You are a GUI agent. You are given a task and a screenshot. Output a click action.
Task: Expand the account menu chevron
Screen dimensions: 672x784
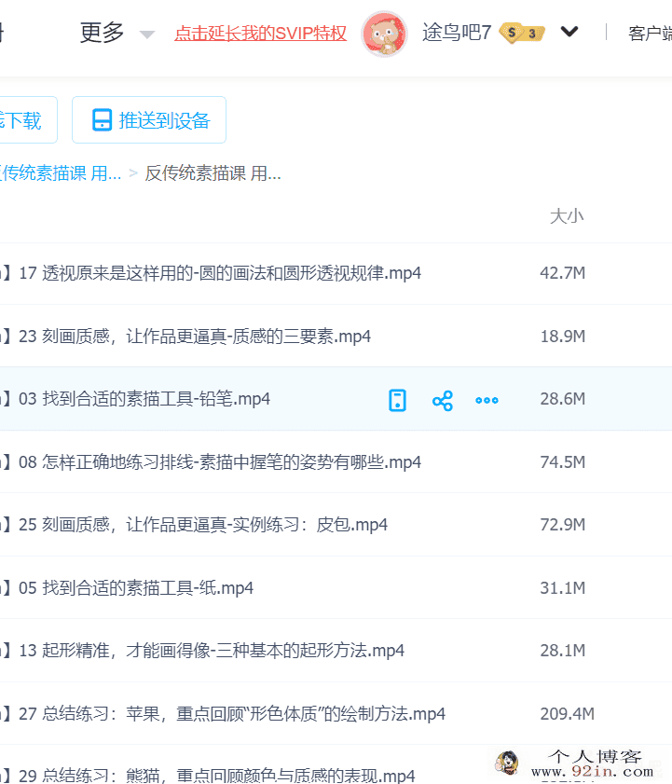pos(569,32)
